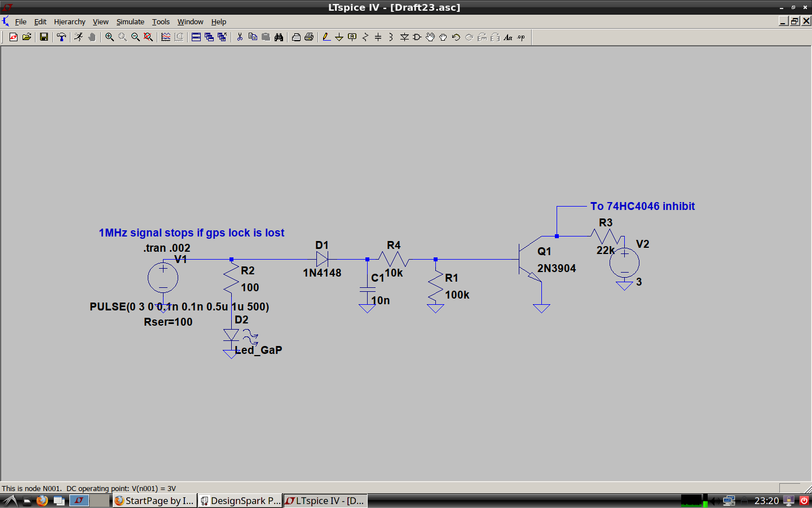812x508 pixels.
Task: Open a file with folder icon
Action: [x=27, y=37]
